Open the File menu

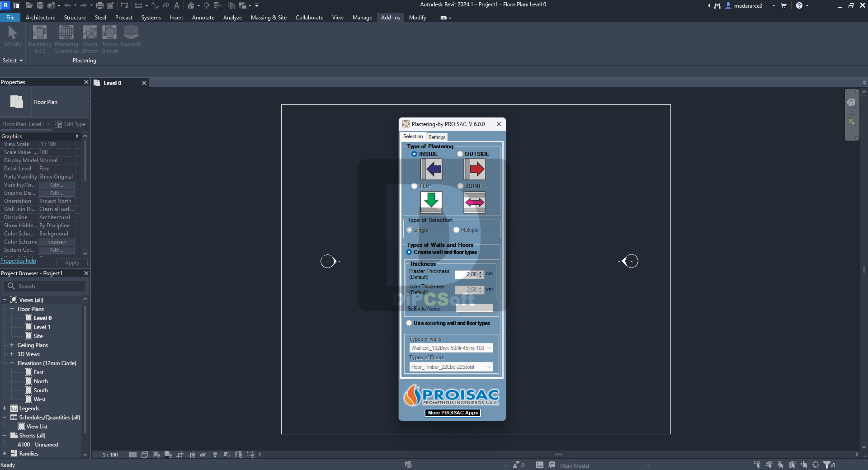click(x=10, y=18)
